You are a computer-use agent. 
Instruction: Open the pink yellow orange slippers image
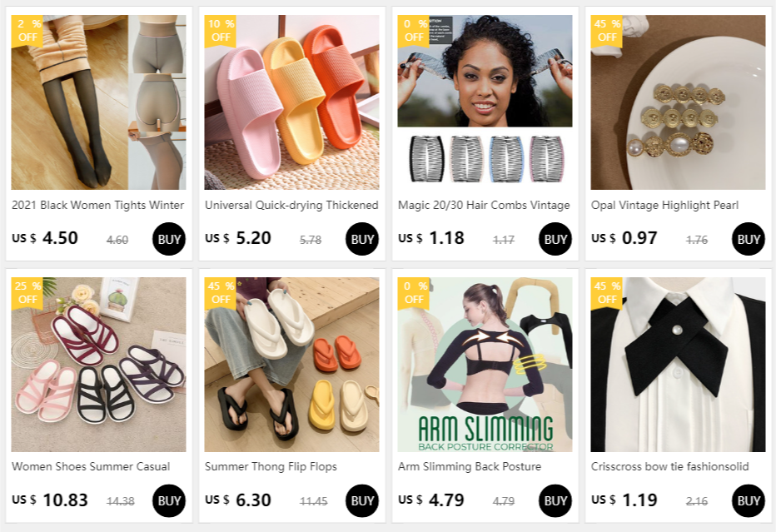point(291,102)
